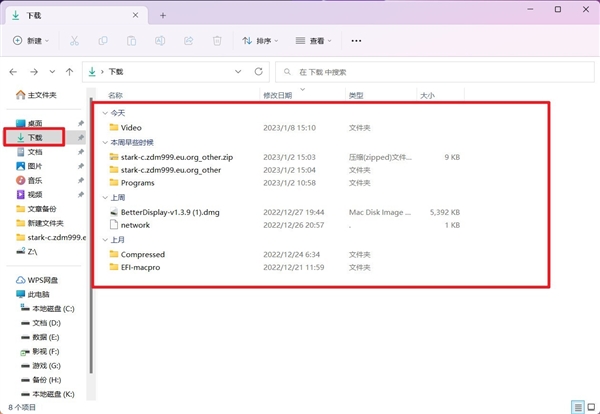Open a new tab with plus button
Screen dimensions: 600x414
pos(163,15)
